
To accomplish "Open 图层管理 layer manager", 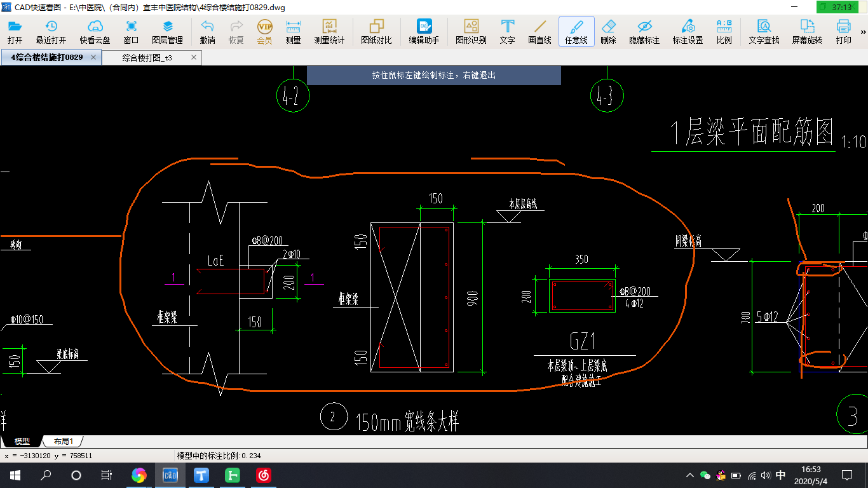I will click(x=167, y=32).
